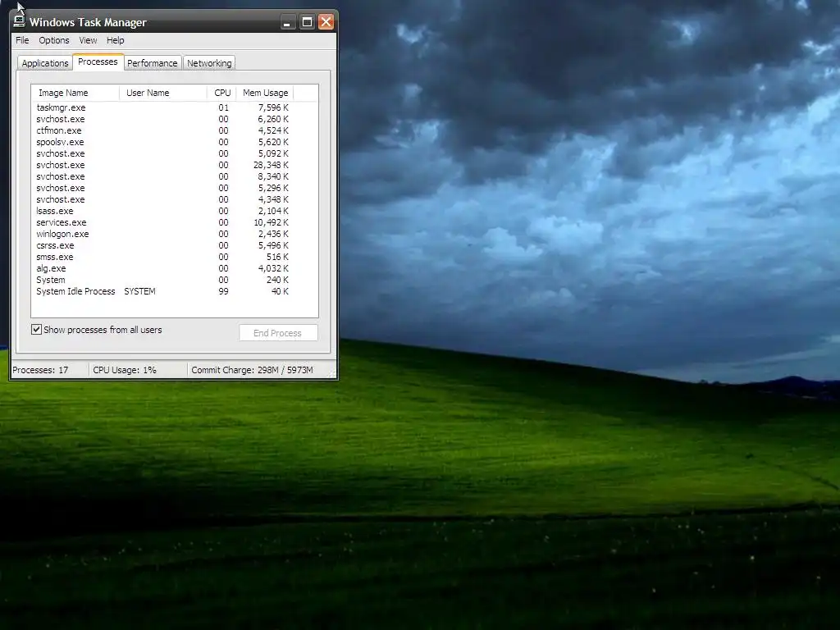Open the Options menu
This screenshot has width=840, height=630.
tap(53, 40)
